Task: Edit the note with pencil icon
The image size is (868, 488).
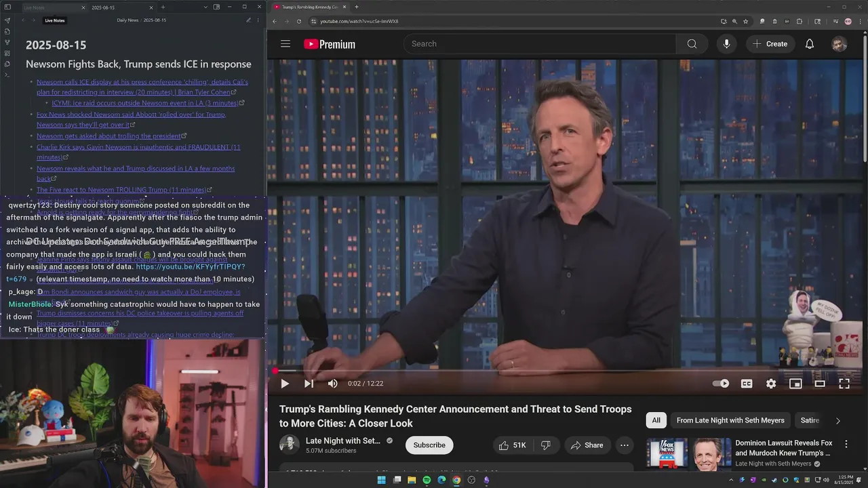Action: (x=248, y=20)
